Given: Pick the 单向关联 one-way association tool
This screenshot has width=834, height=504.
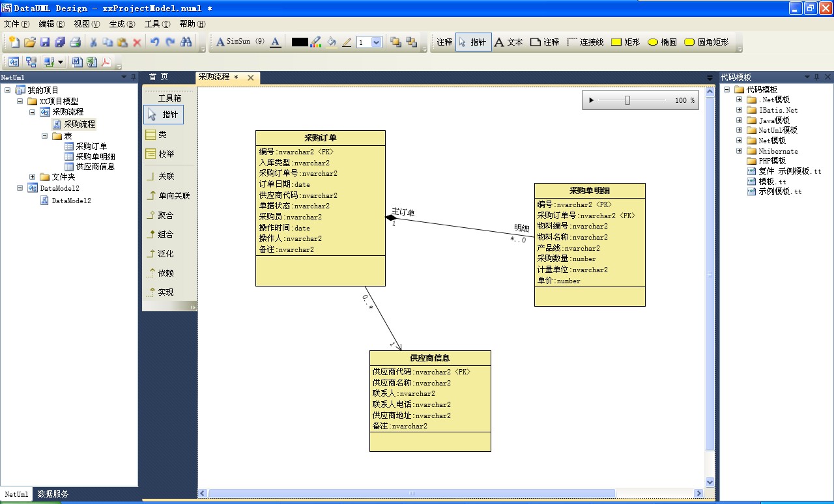Looking at the screenshot, I should [x=168, y=195].
